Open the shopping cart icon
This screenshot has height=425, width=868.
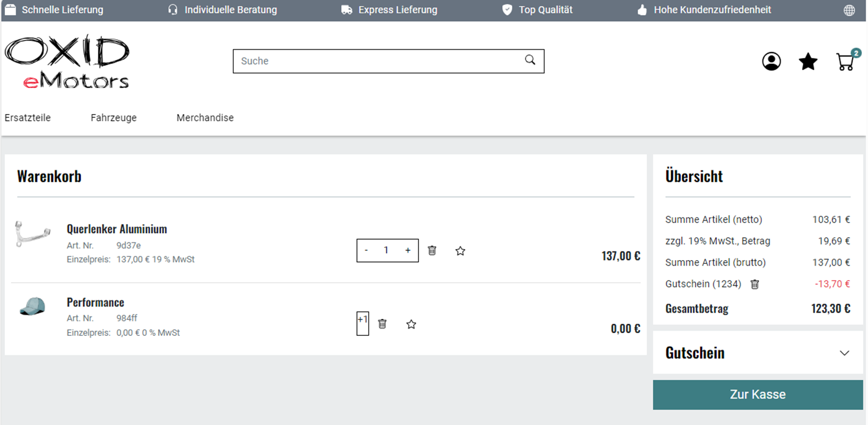click(845, 61)
